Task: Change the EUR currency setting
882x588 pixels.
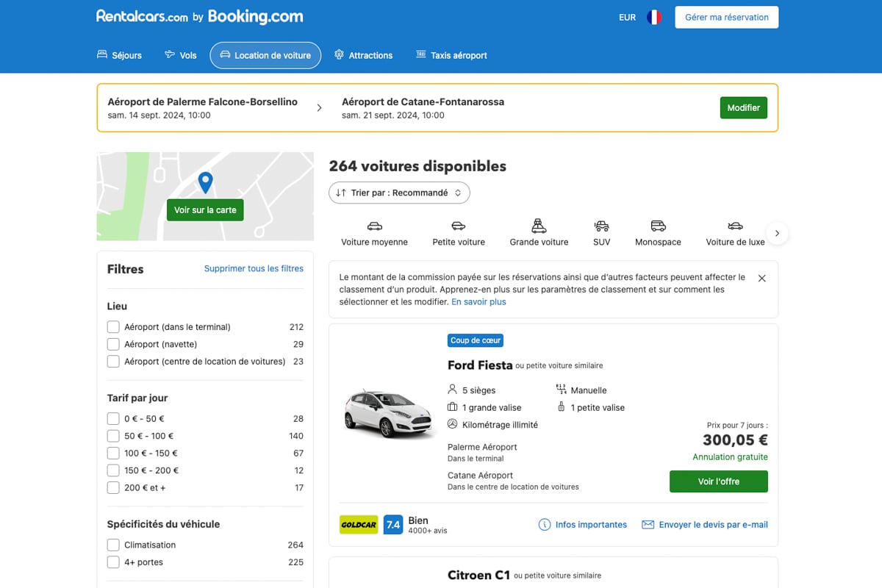Action: coord(627,17)
